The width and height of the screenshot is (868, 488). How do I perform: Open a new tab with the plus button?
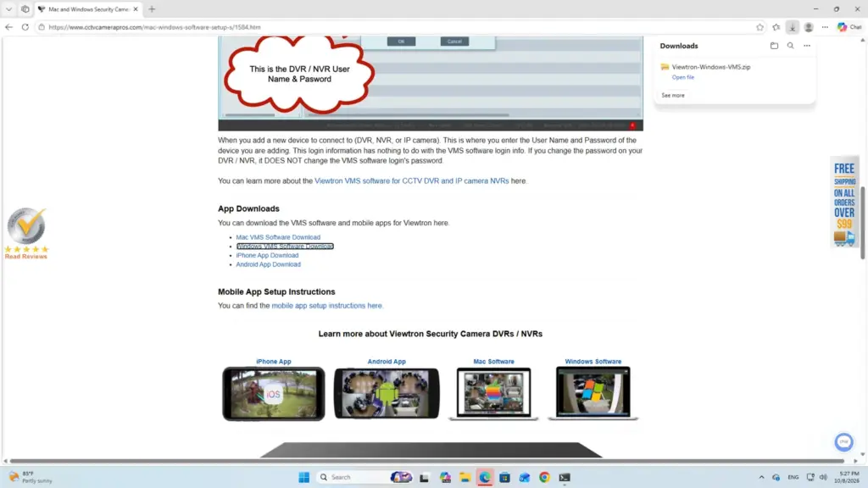[x=152, y=8]
